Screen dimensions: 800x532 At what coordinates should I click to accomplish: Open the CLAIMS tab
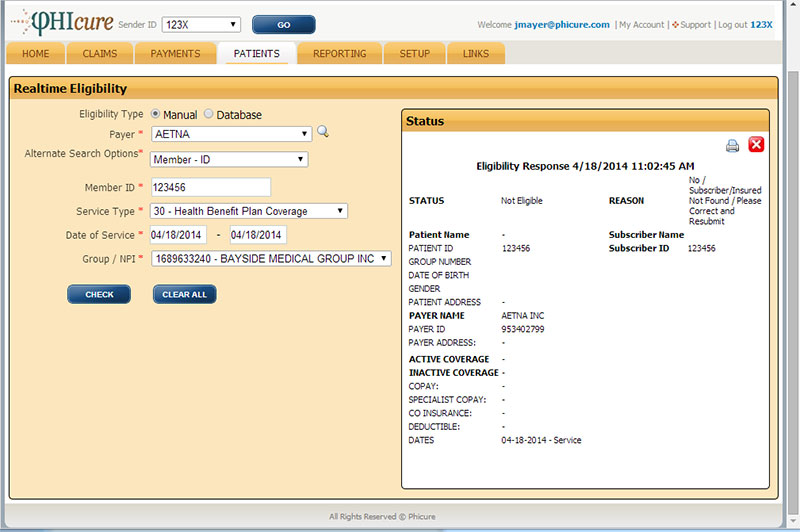(x=100, y=54)
